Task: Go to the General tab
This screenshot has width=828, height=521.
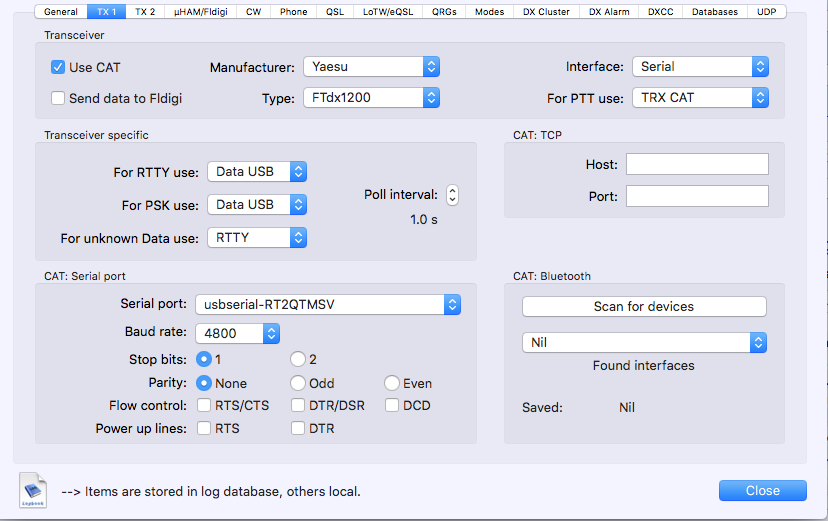Action: 60,12
